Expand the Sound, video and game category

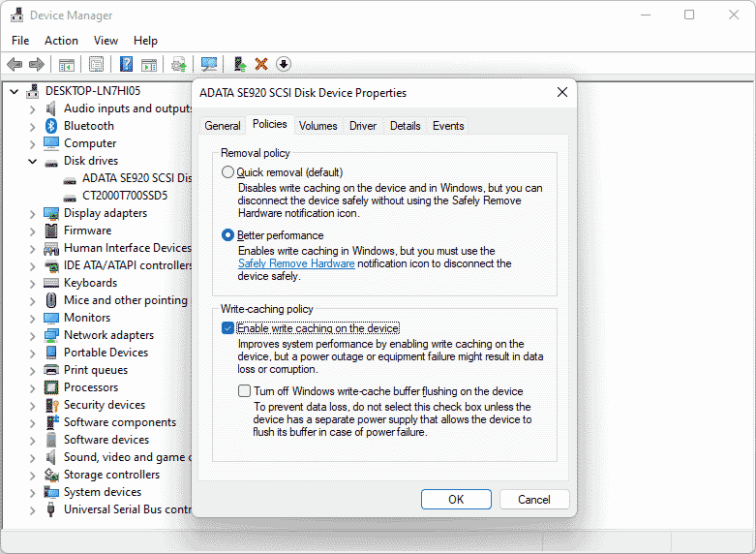coord(32,458)
